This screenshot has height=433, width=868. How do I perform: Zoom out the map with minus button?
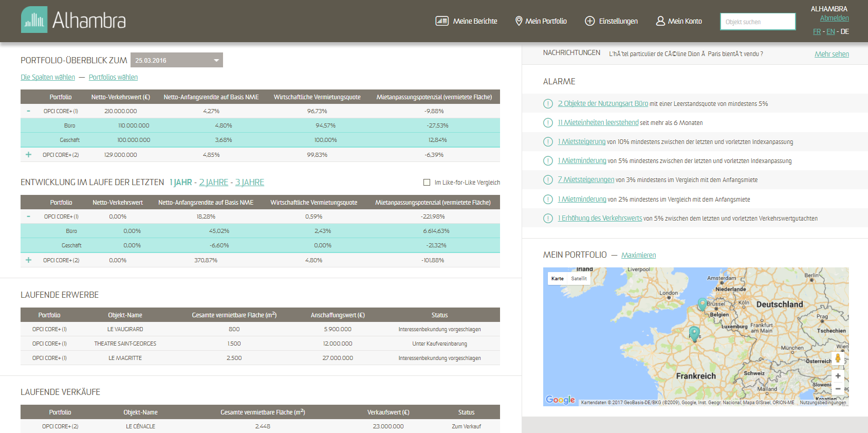838,389
